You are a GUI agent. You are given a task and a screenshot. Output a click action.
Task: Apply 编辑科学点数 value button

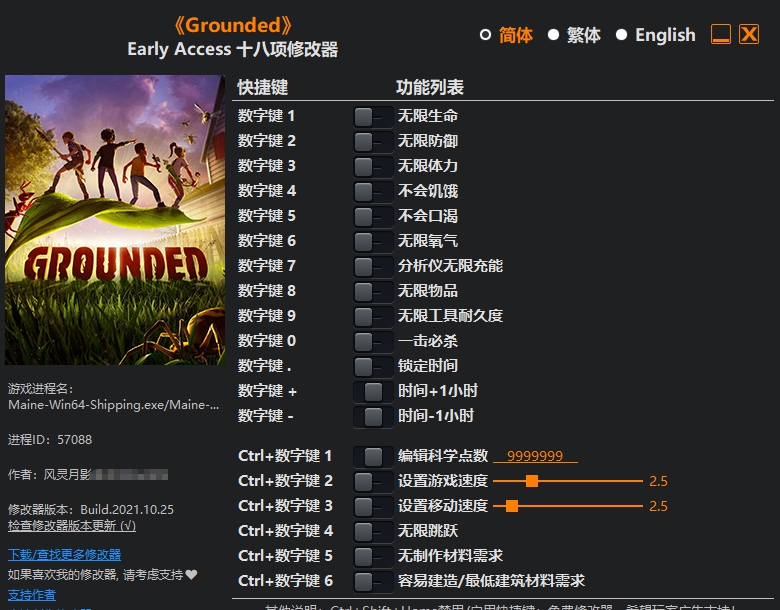pyautogui.click(x=373, y=456)
